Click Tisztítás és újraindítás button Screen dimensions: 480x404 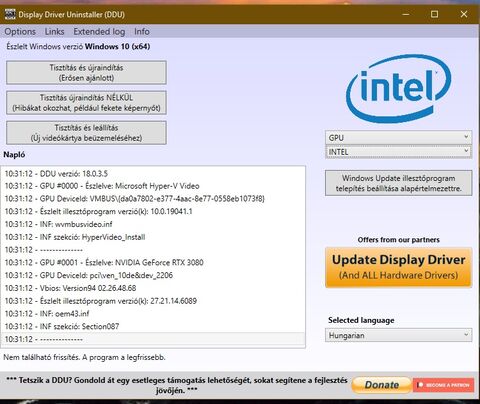86,73
